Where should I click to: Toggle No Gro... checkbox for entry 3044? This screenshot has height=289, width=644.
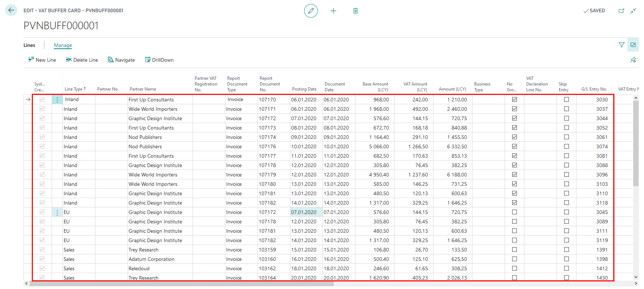(x=514, y=118)
